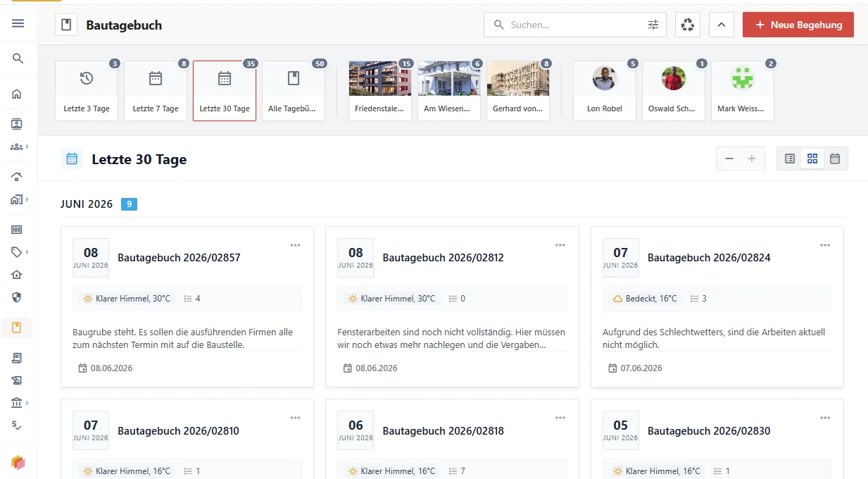Click the shield icon in the sidebar
868x479 pixels.
[x=17, y=297]
